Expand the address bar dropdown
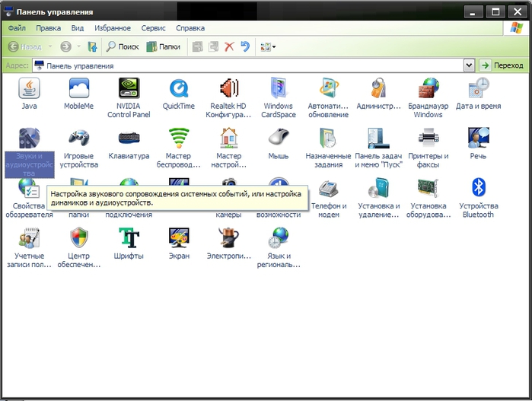Screen dimensions: 532x401 (469, 65)
